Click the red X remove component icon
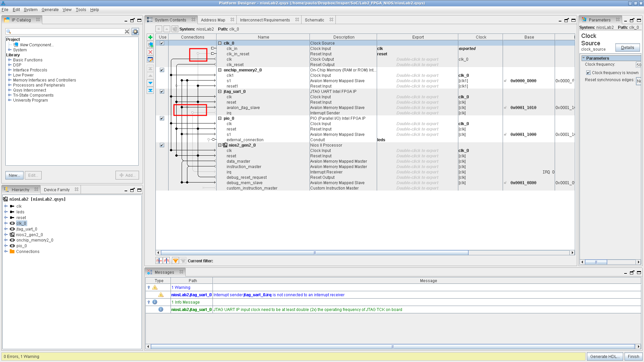This screenshot has width=644, height=362. tap(150, 52)
